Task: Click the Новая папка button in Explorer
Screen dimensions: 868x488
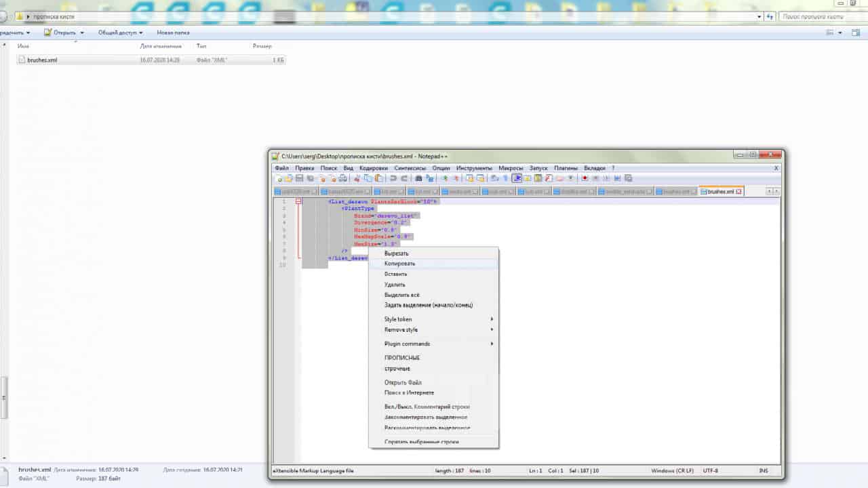Action: coord(173,33)
